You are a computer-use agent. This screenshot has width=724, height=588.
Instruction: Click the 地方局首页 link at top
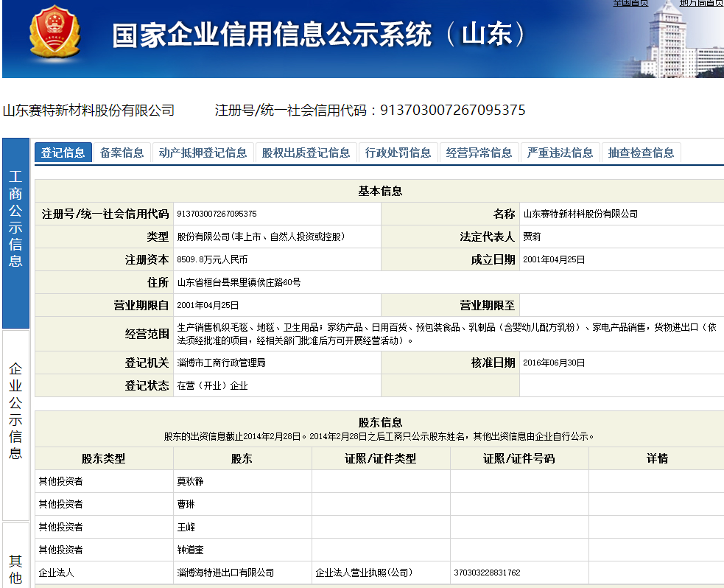(700, 3)
